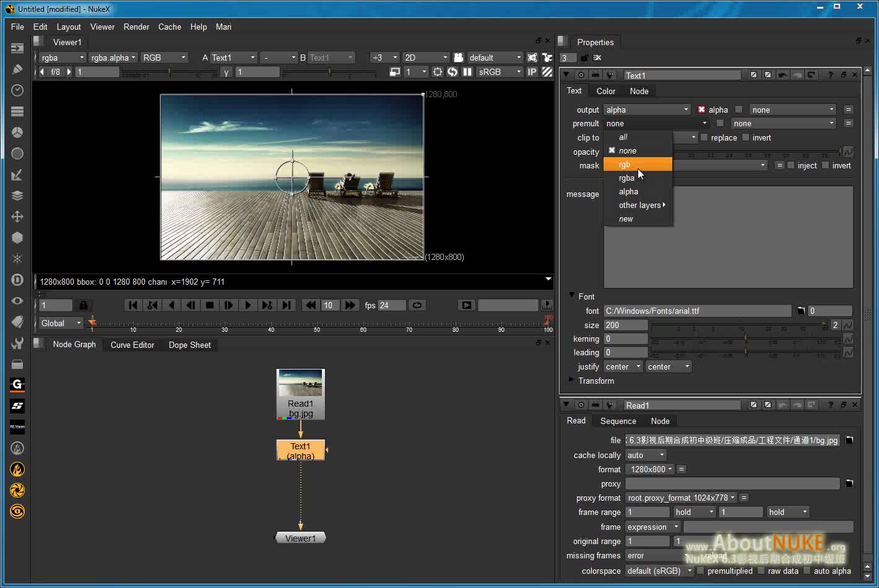Screen dimensions: 879x588
Task: Open other layers submenu
Action: [x=638, y=205]
